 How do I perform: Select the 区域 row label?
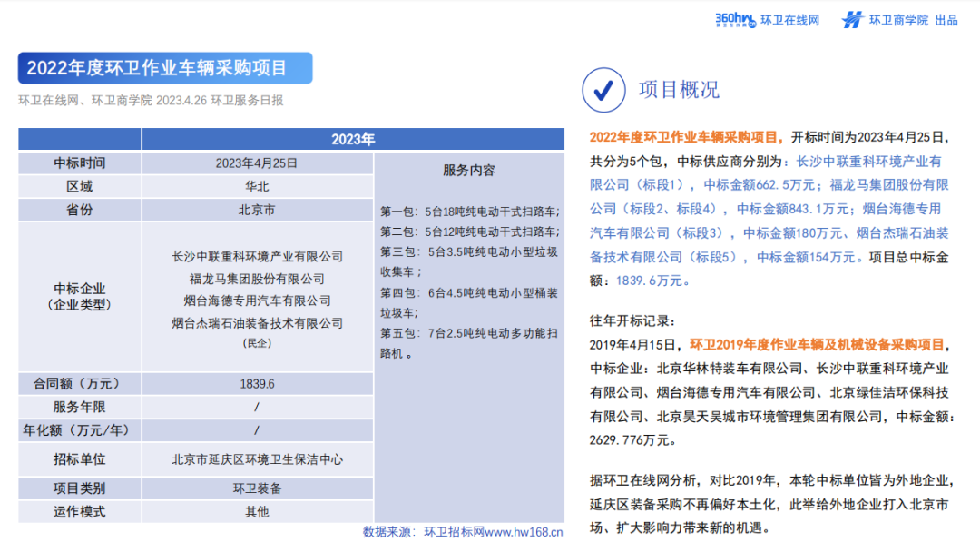[79, 186]
